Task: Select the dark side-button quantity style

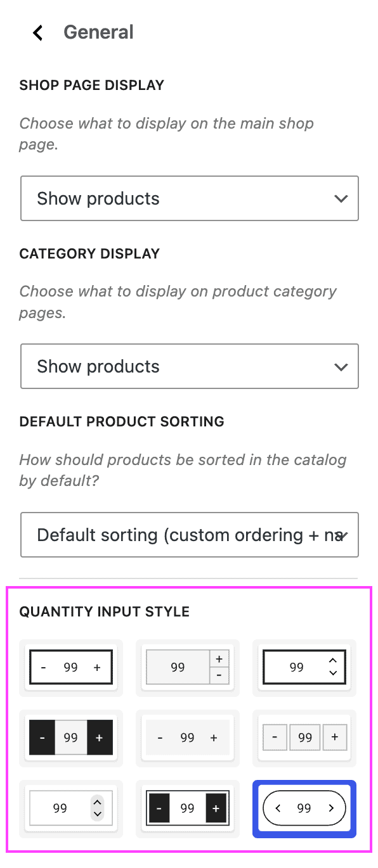Action: coord(70,737)
